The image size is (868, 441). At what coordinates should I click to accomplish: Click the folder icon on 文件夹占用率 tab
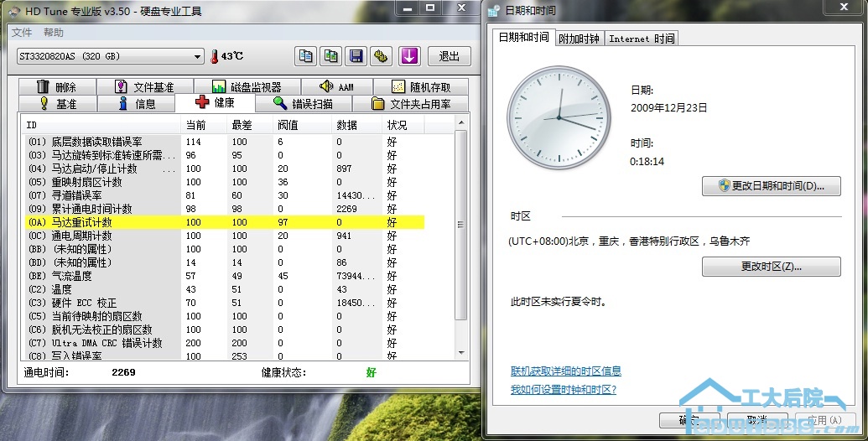(378, 103)
